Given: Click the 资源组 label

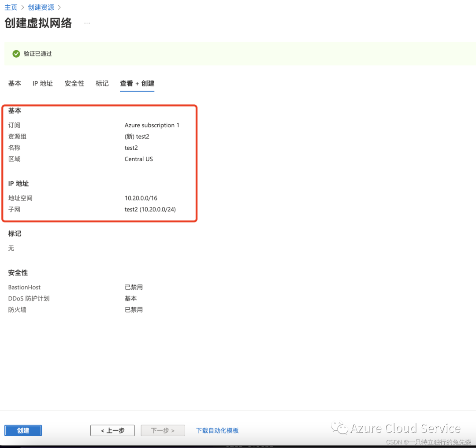Looking at the screenshot, I should click(17, 137).
